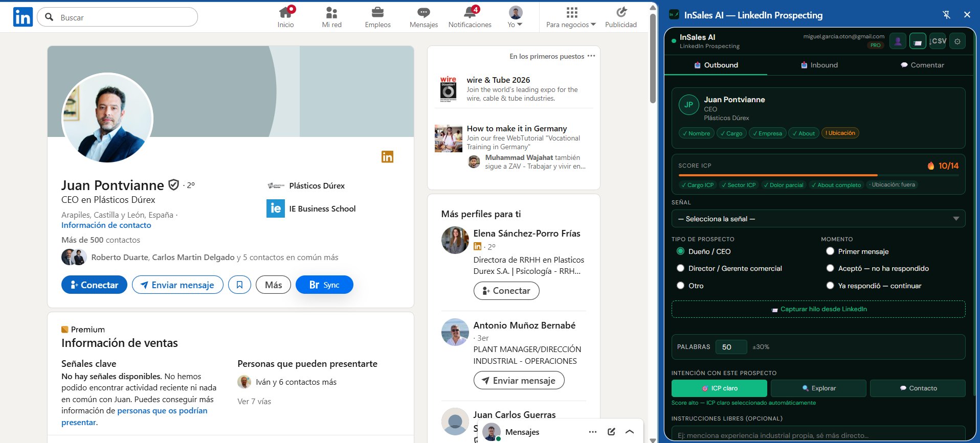Choose ICP claro intention
Screen dimensions: 980x443
pyautogui.click(x=719, y=388)
